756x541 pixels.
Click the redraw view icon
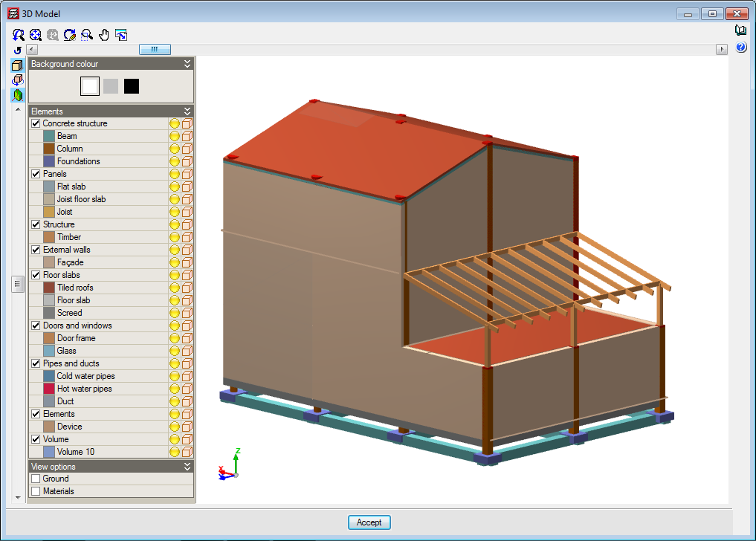70,34
